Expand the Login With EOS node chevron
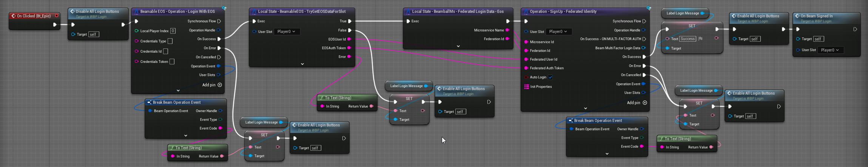The image size is (868, 167). click(178, 91)
